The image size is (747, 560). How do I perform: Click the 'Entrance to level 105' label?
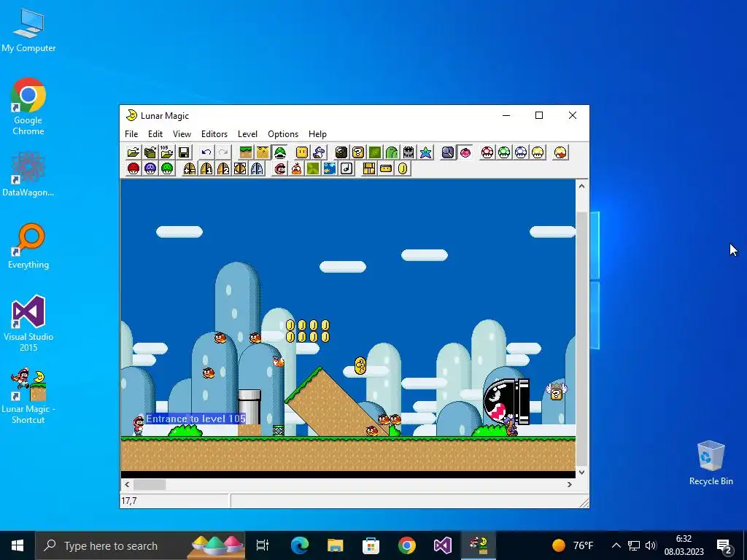[x=196, y=419]
